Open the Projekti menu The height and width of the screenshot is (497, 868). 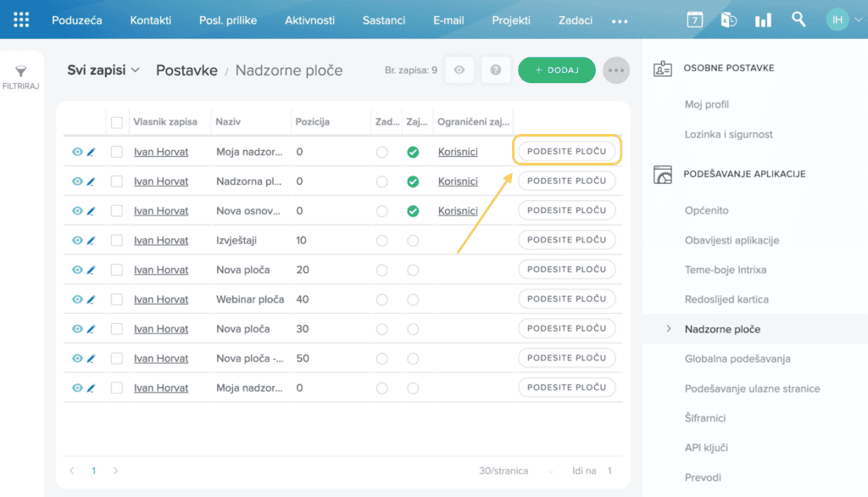click(x=511, y=20)
